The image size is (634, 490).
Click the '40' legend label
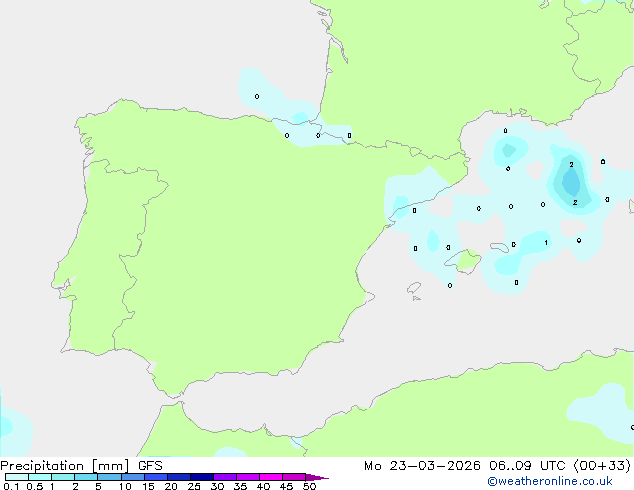[x=263, y=486]
